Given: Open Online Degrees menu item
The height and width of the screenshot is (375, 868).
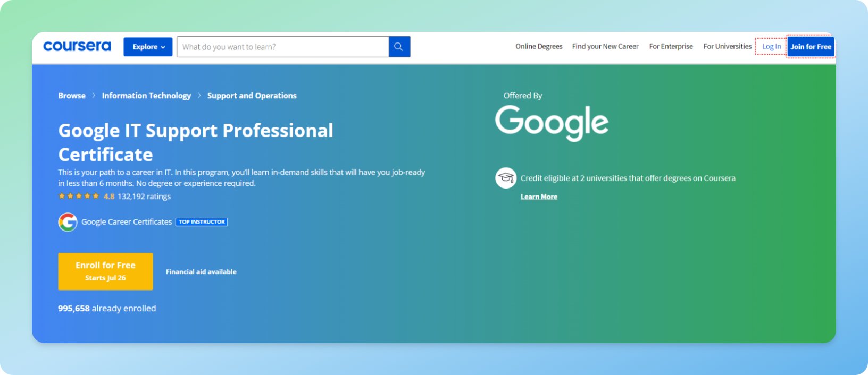Looking at the screenshot, I should (x=539, y=47).
